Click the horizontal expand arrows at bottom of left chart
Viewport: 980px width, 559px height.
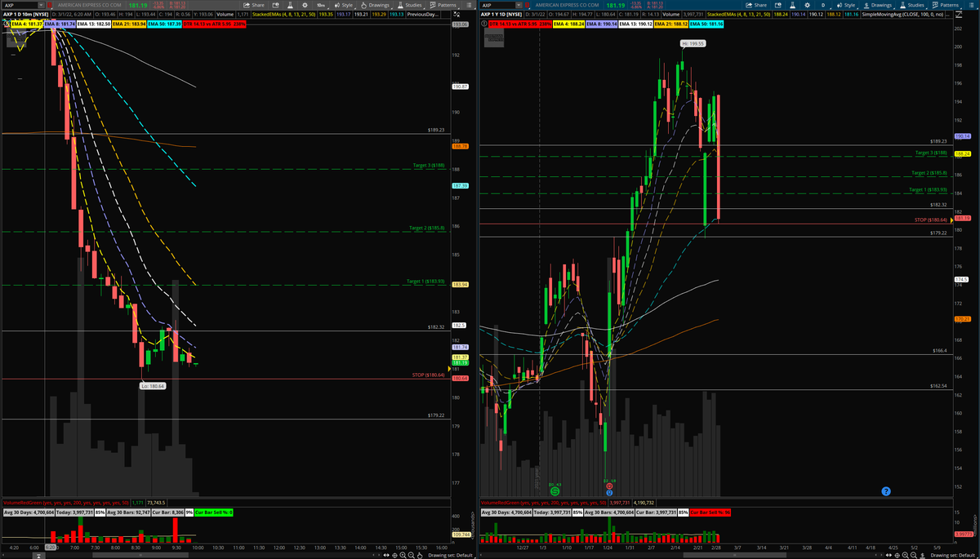click(386, 555)
